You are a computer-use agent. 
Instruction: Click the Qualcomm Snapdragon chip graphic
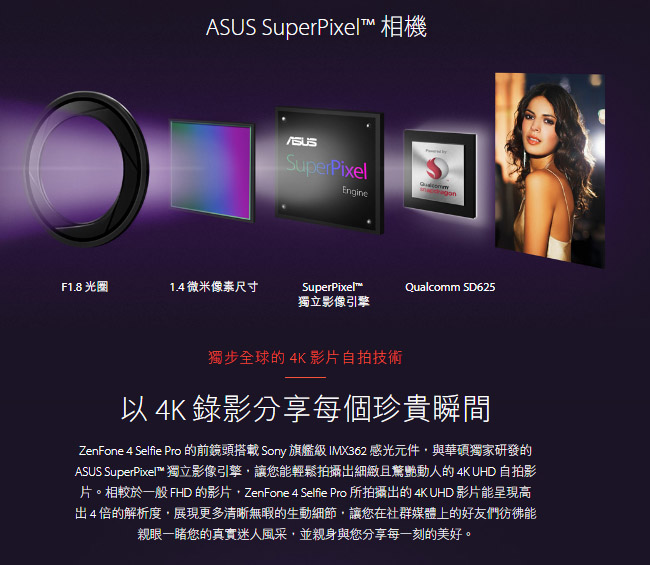(440, 174)
